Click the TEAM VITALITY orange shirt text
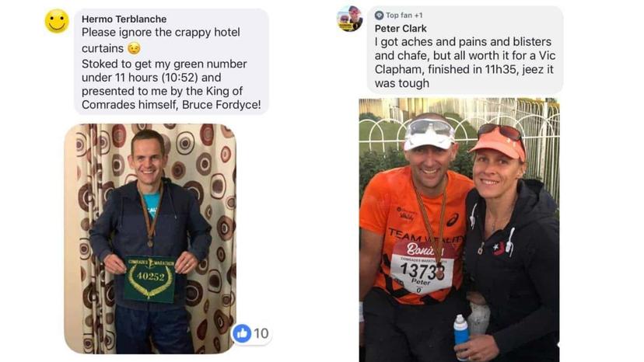Screen dimensions: 644x362 pos(425,237)
